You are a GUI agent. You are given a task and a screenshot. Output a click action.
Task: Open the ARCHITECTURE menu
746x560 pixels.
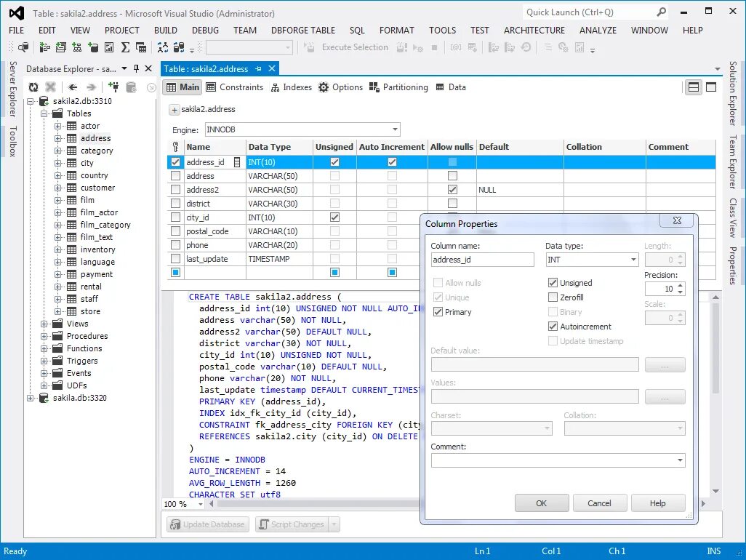(534, 31)
